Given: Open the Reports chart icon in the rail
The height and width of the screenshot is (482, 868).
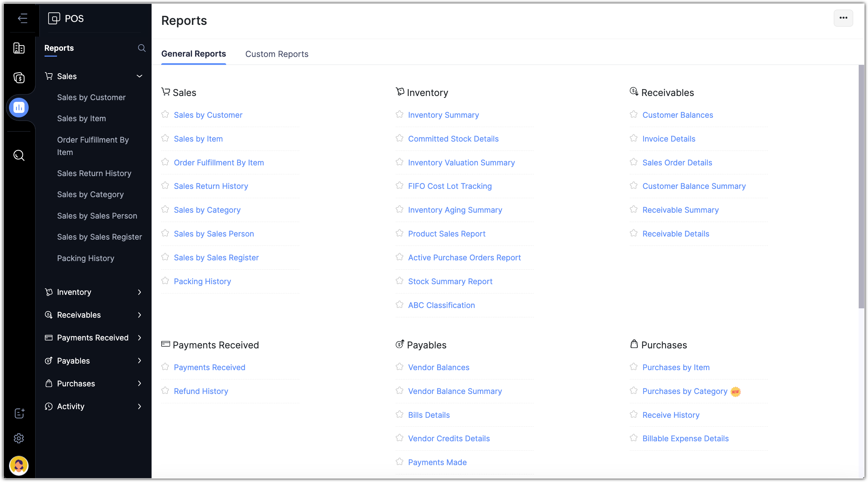Looking at the screenshot, I should point(19,107).
